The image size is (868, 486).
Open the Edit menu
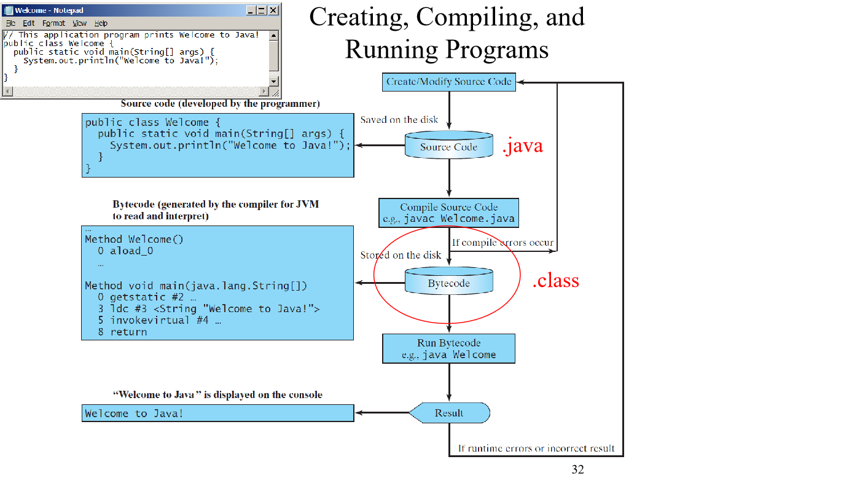click(x=29, y=23)
